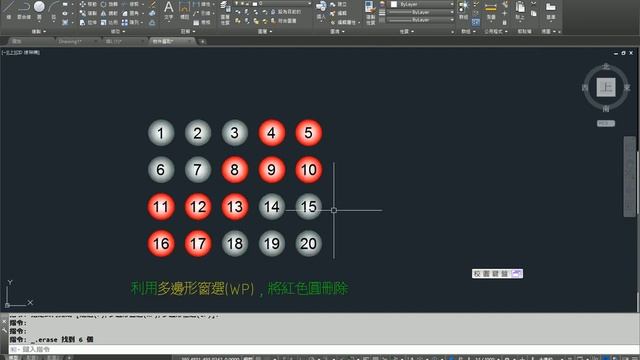Close the command line window with X
This screenshot has height=360, width=640.
pyautogui.click(x=4, y=322)
